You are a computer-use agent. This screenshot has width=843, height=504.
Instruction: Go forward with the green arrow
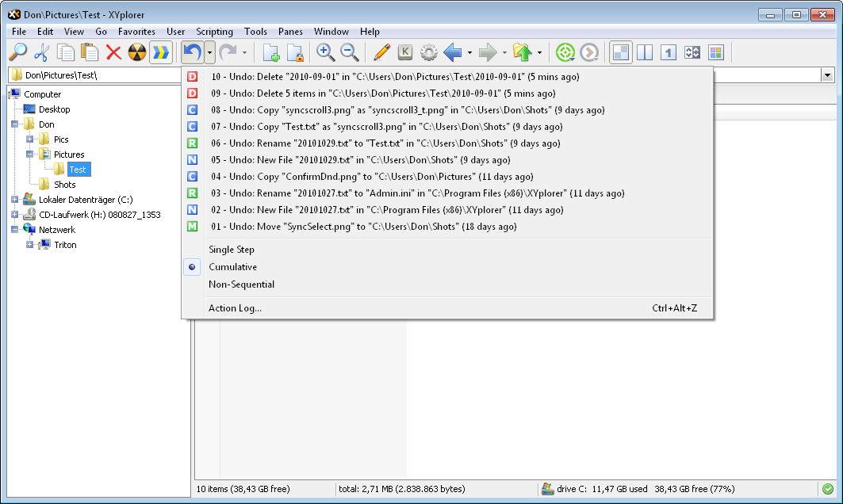(x=488, y=52)
